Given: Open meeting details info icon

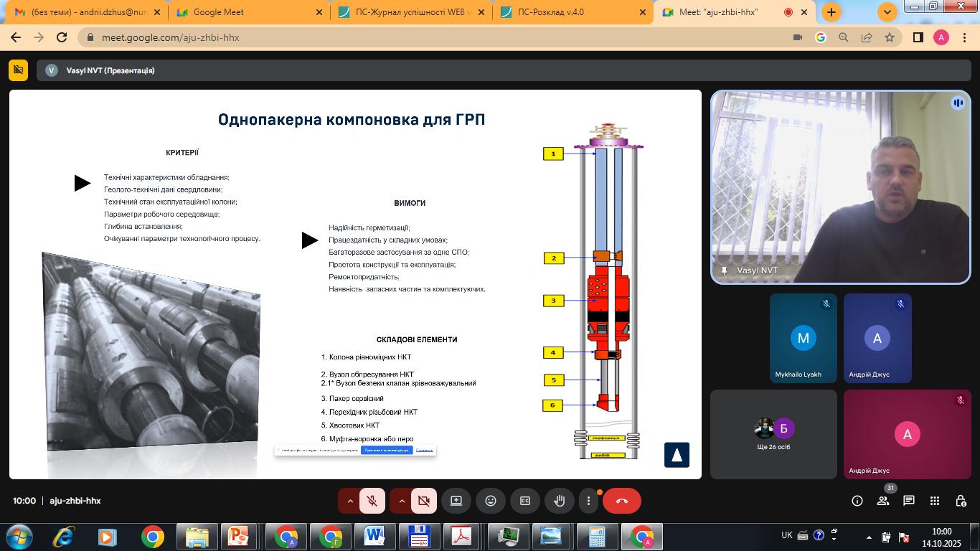Looking at the screenshot, I should tap(857, 501).
